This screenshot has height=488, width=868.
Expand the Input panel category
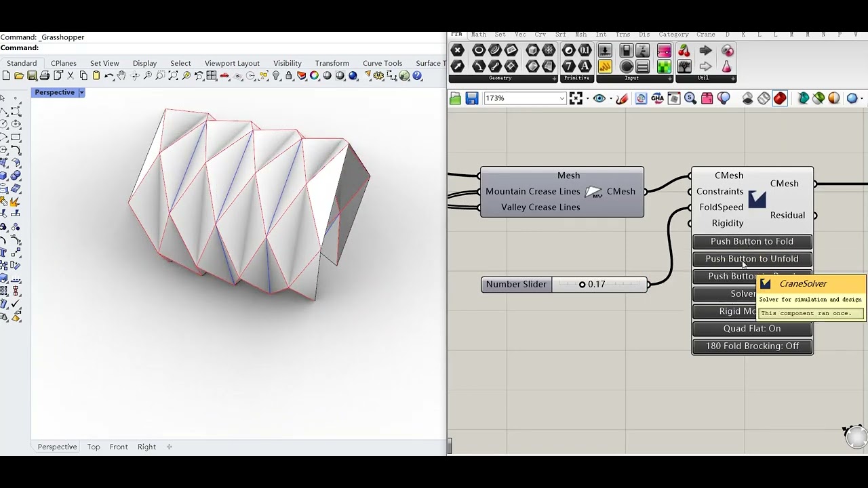[x=635, y=78]
